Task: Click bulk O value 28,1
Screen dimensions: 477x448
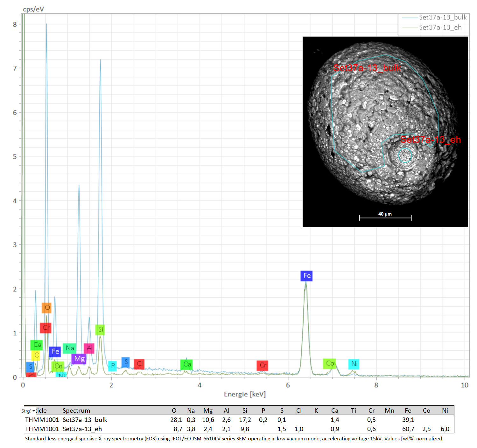Action: point(176,420)
